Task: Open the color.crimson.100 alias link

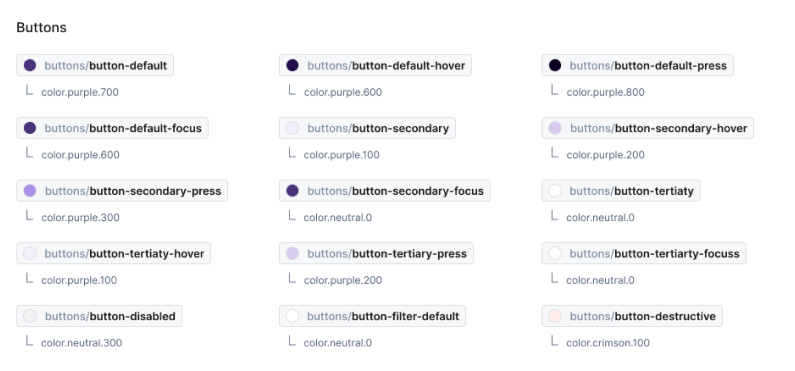Action: coord(608,343)
